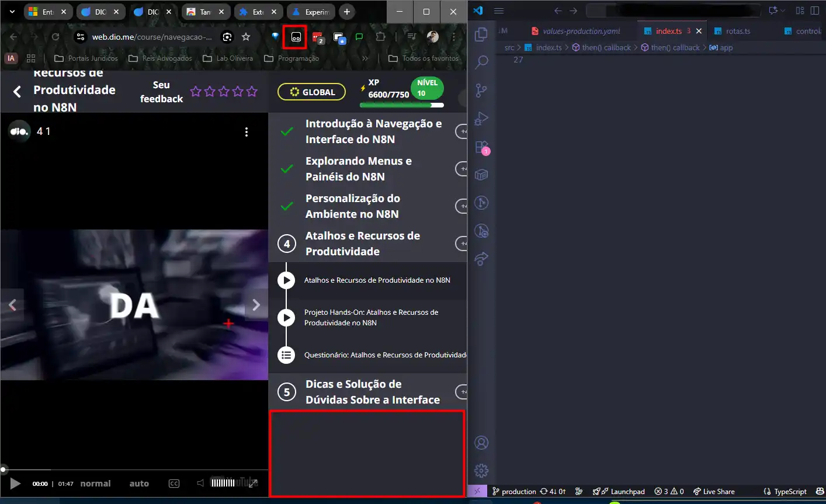Viewport: 826px width, 504px height.
Task: Go to next video with right arrow
Action: point(256,305)
